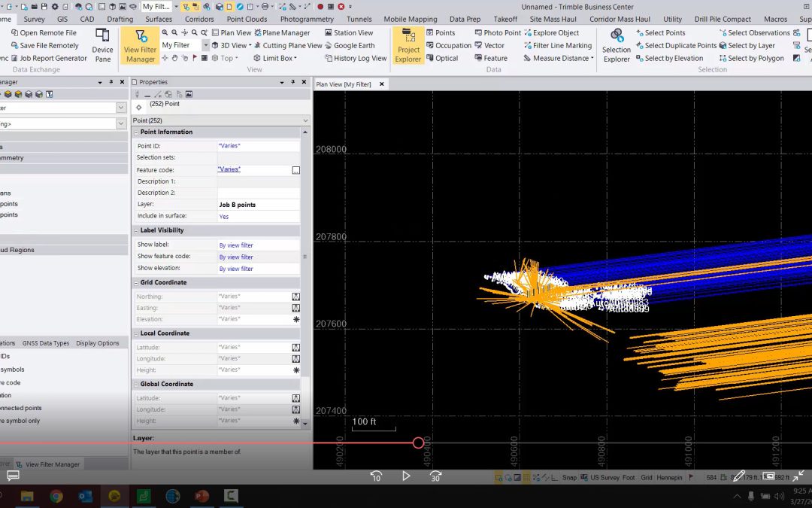Open the Surfaces ribbon tab
The height and width of the screenshot is (508, 812).
[x=159, y=19]
